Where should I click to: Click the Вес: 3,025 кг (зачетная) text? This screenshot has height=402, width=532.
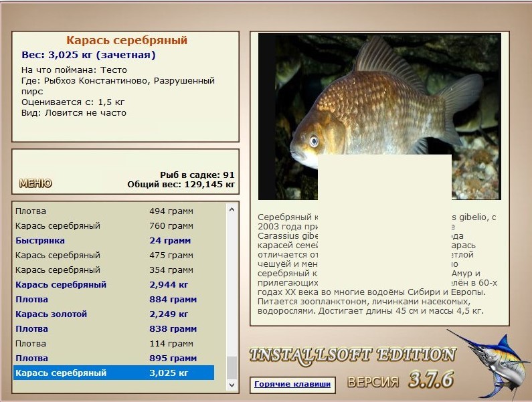[88, 55]
